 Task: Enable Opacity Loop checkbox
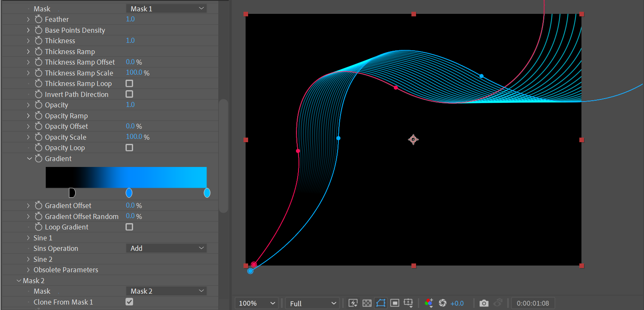129,148
